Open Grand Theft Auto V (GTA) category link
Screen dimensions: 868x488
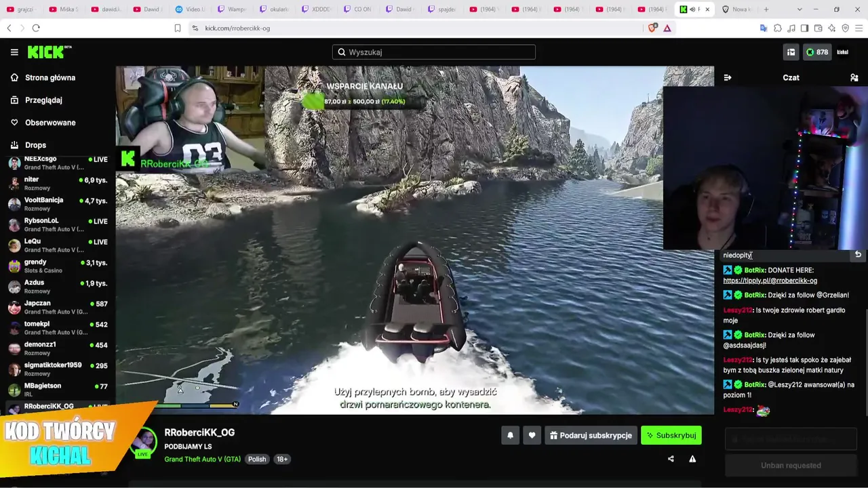(x=203, y=459)
